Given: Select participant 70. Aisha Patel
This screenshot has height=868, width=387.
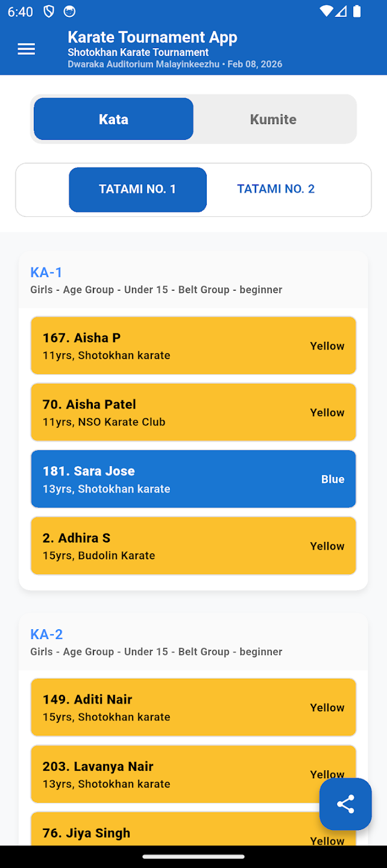Looking at the screenshot, I should coord(193,412).
